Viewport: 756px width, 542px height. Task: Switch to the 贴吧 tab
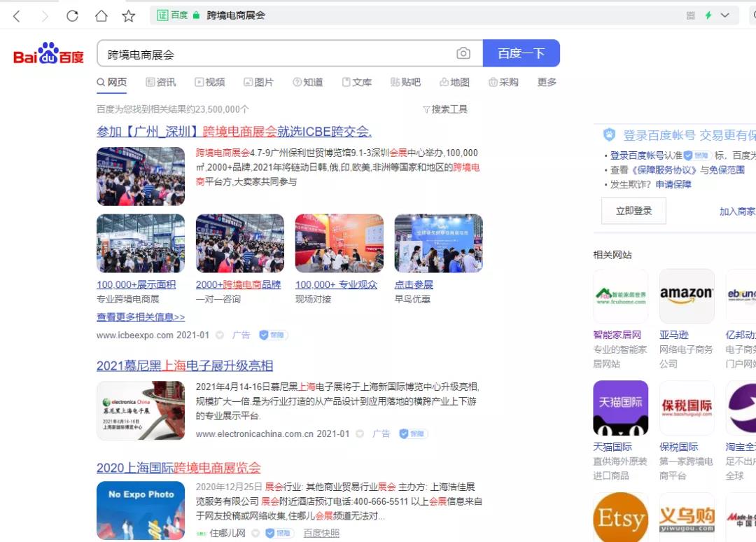[x=405, y=83]
